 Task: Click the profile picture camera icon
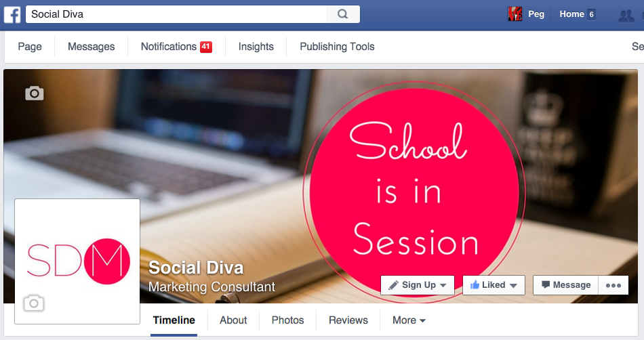[x=34, y=303]
